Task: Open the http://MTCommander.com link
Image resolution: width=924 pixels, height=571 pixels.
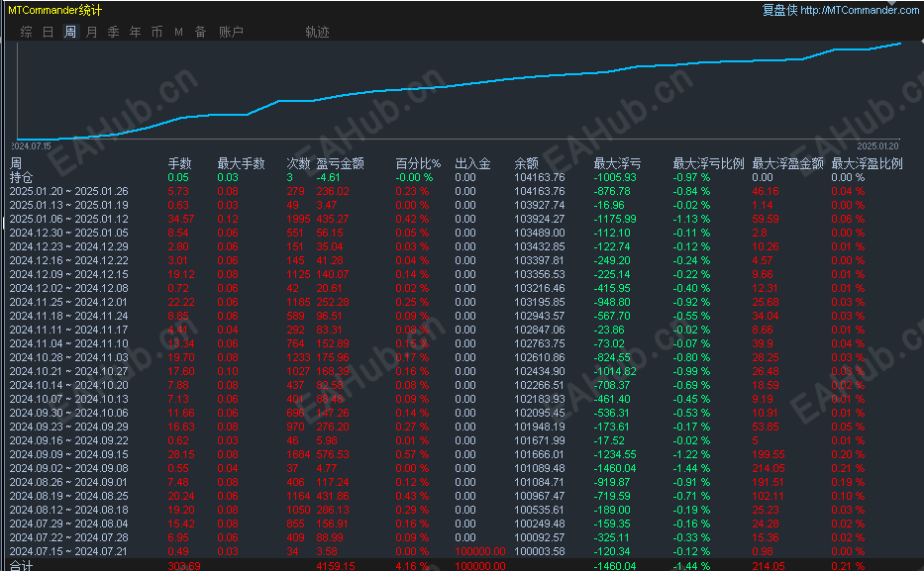Action: point(860,10)
